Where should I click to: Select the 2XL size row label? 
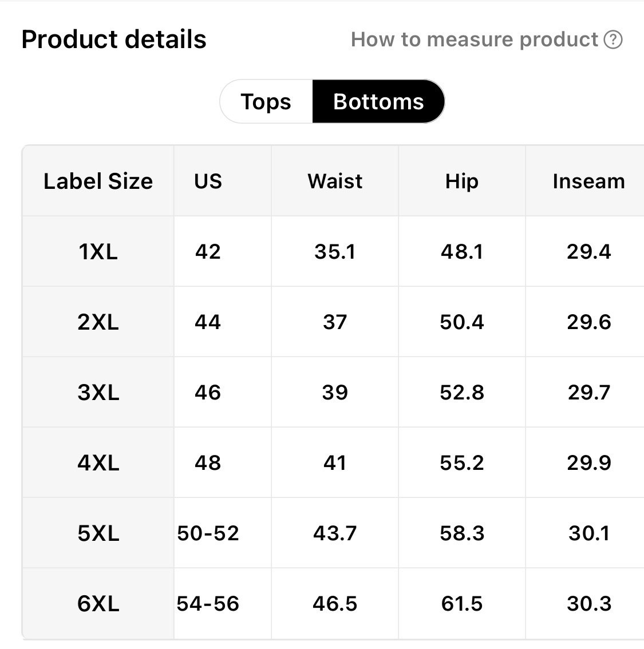point(98,322)
